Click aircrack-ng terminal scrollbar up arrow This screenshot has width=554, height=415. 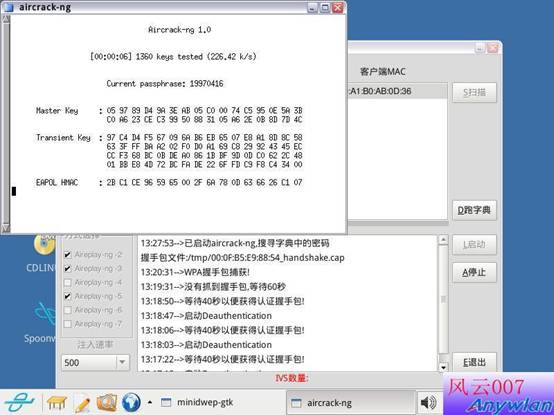click(6, 19)
